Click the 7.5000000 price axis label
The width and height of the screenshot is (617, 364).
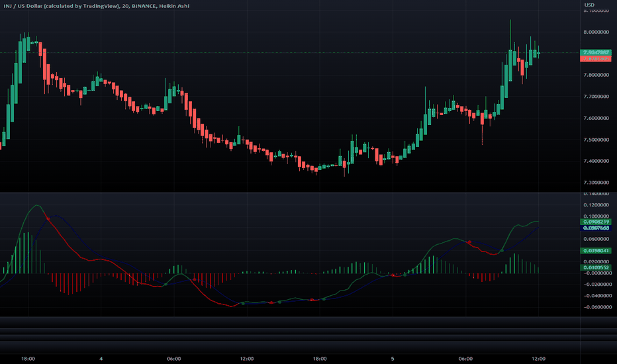(596, 140)
